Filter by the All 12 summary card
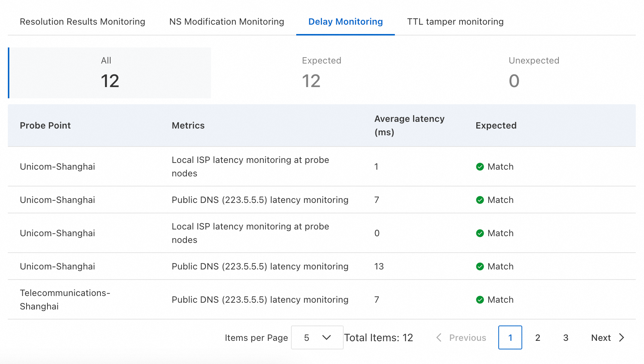Viewport: 644px width, 364px height. [110, 73]
